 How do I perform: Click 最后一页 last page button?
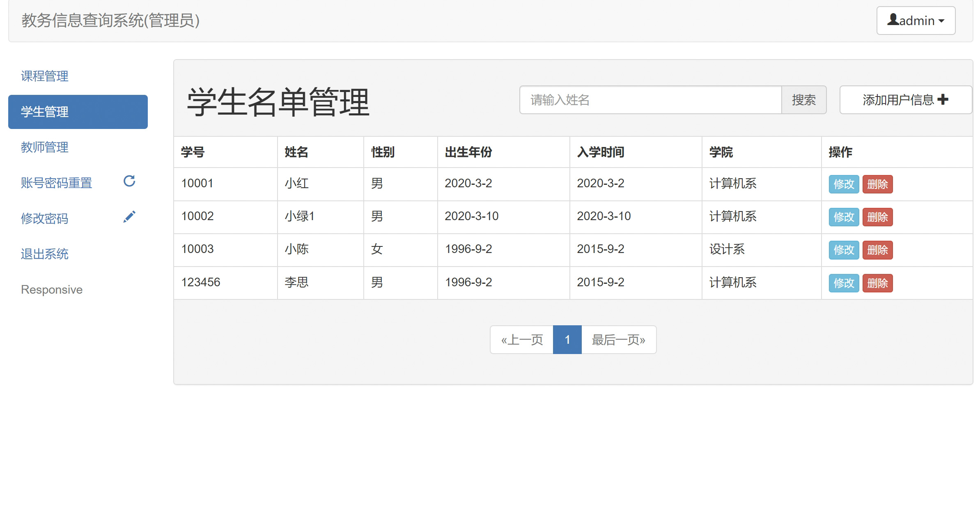[617, 338]
